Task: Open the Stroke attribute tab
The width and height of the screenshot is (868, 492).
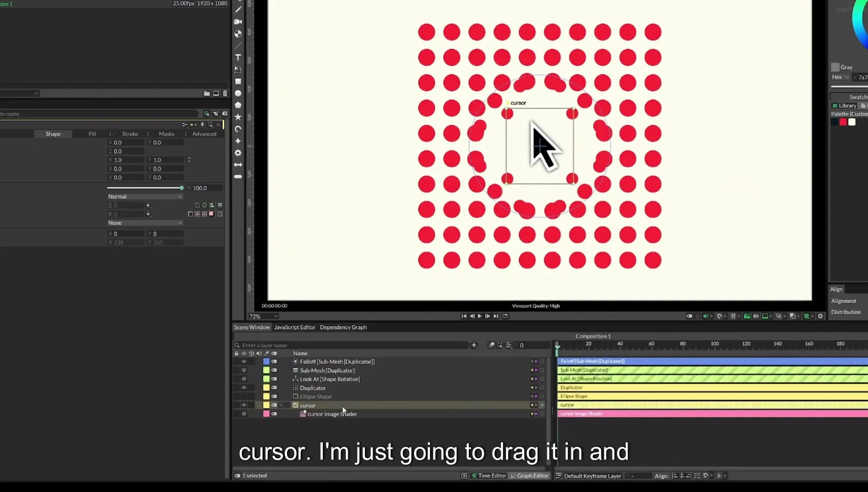Action: pos(130,134)
